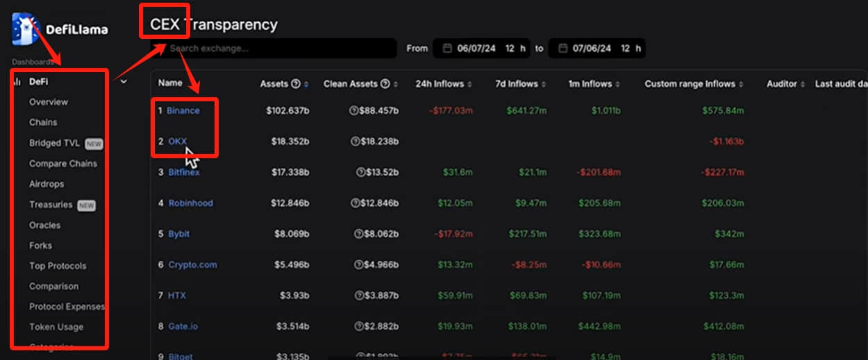Image resolution: width=868 pixels, height=360 pixels.
Task: Open the Crypto.com exchange link
Action: click(192, 265)
